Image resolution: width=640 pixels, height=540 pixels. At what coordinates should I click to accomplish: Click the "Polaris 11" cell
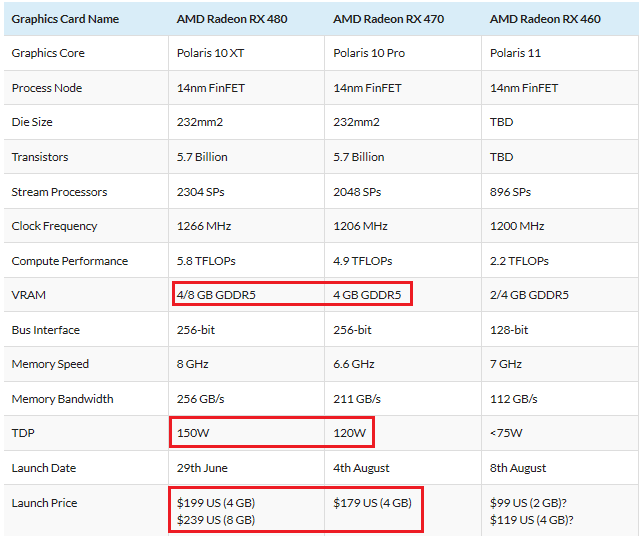[516, 53]
